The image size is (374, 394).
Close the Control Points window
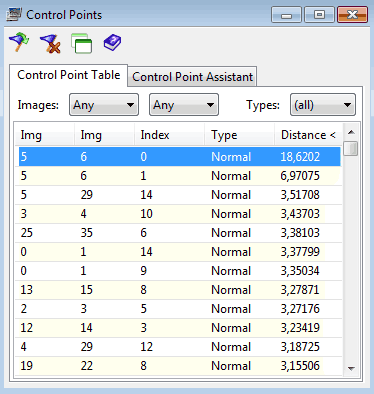pyautogui.click(x=352, y=15)
